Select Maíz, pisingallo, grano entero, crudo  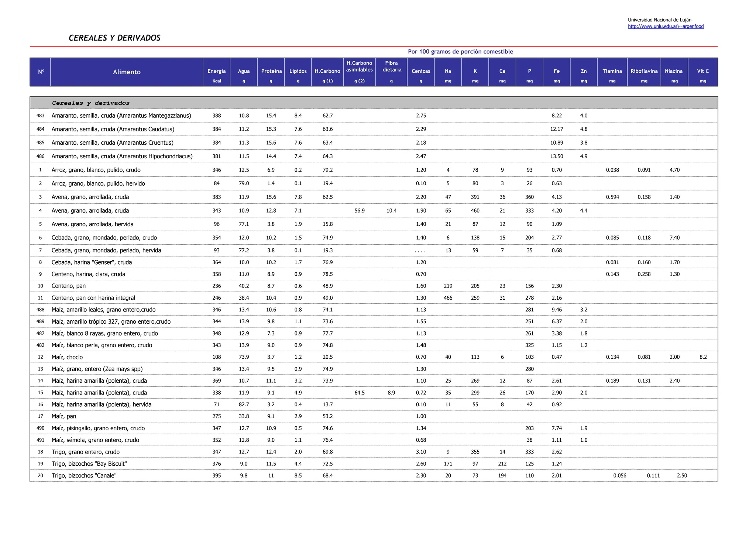[x=98, y=428]
